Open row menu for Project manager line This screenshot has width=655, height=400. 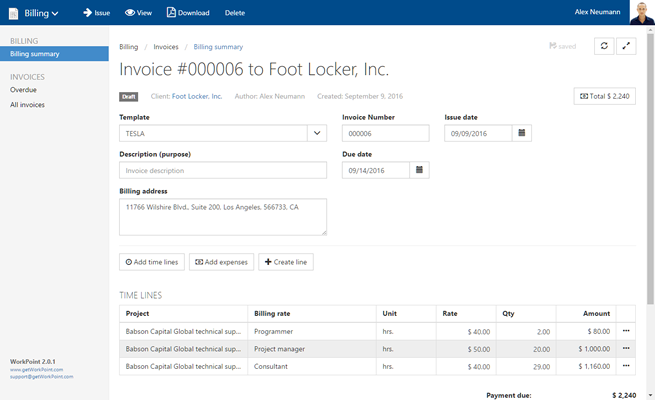[626, 348]
